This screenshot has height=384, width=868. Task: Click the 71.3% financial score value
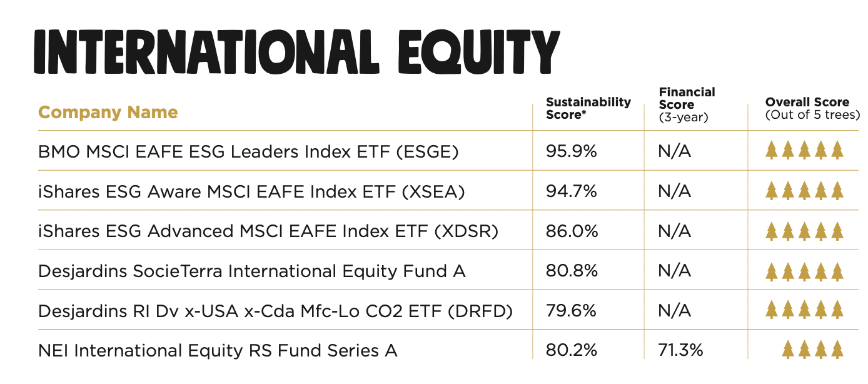click(680, 350)
